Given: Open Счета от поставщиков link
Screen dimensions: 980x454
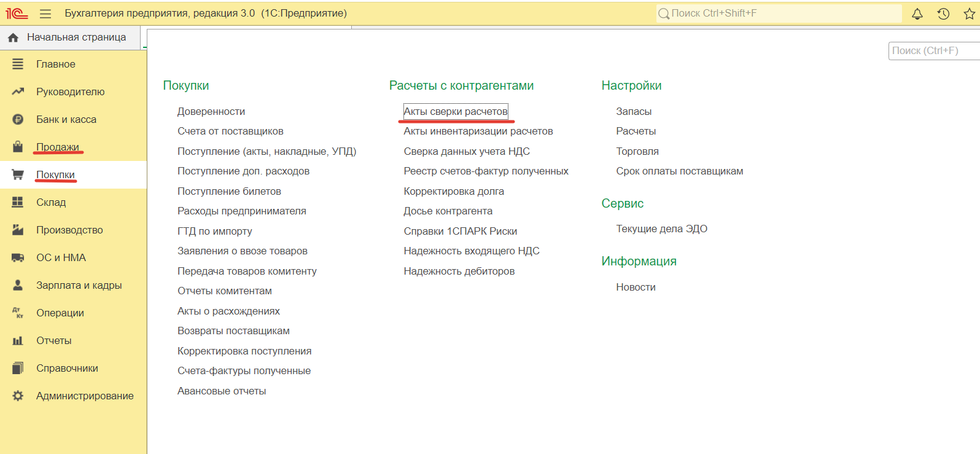Looking at the screenshot, I should tap(230, 131).
